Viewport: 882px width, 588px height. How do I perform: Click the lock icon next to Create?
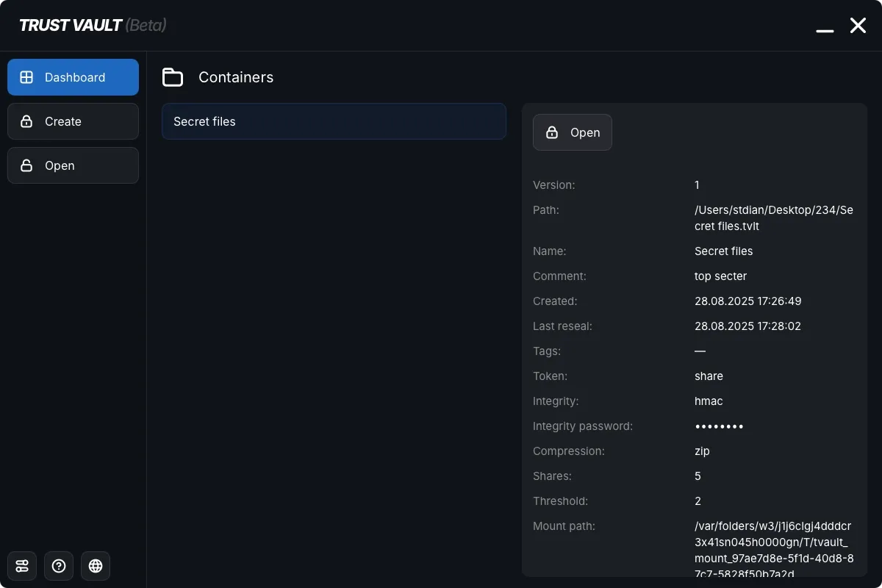coord(27,121)
